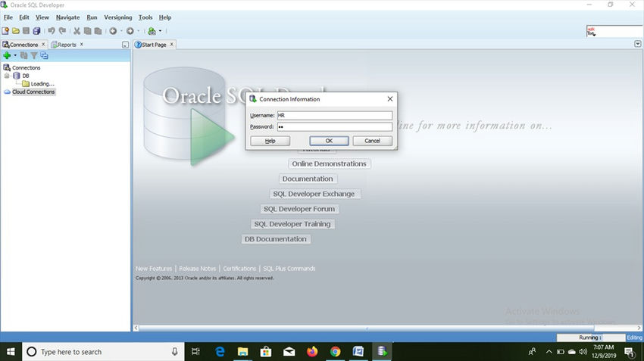This screenshot has width=644, height=361.
Task: Click the Copy toolbar icon
Action: click(87, 31)
